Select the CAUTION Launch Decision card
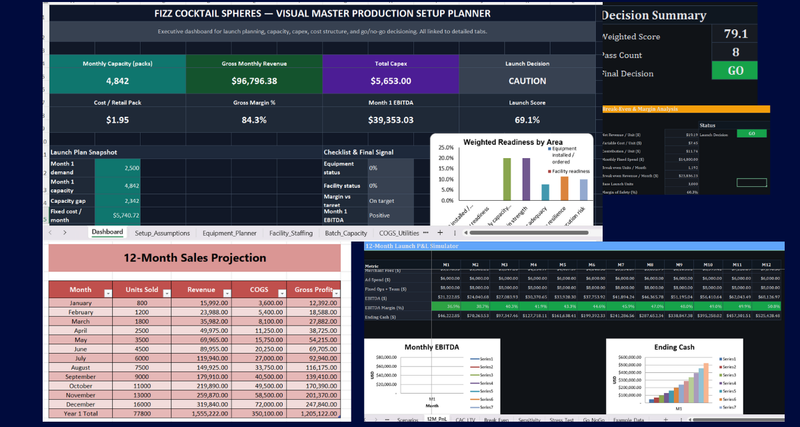 pyautogui.click(x=527, y=74)
